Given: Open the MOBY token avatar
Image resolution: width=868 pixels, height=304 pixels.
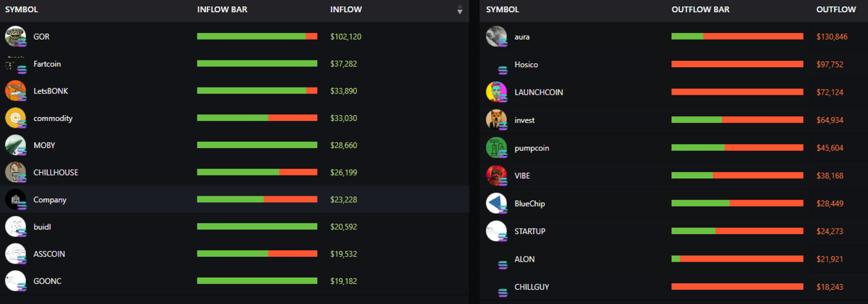Looking at the screenshot, I should [x=15, y=145].
